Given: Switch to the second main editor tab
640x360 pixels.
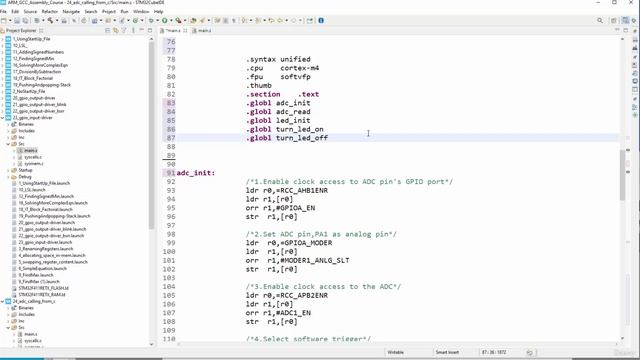Looking at the screenshot, I should tap(202, 31).
